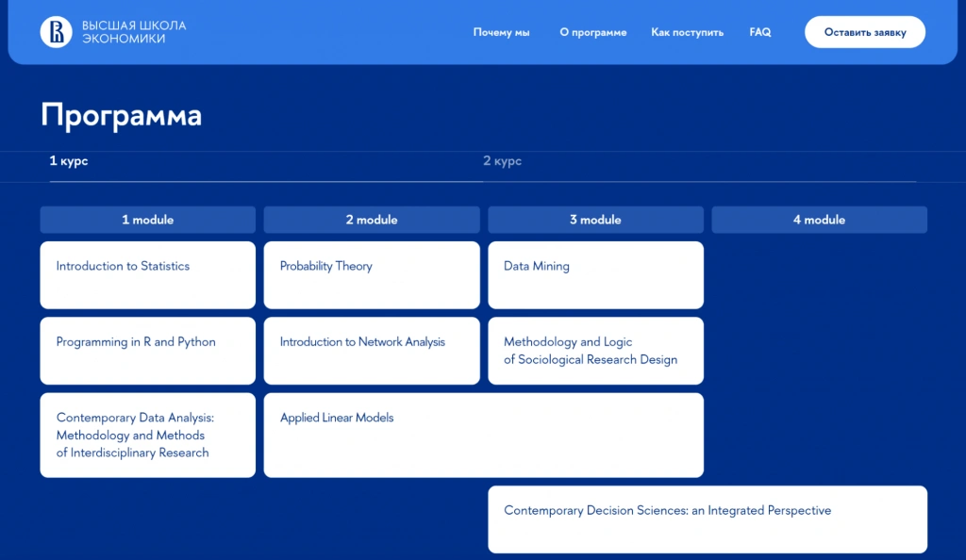Open Contemporary Decision Sciences course card
Image resolution: width=966 pixels, height=560 pixels.
click(707, 519)
